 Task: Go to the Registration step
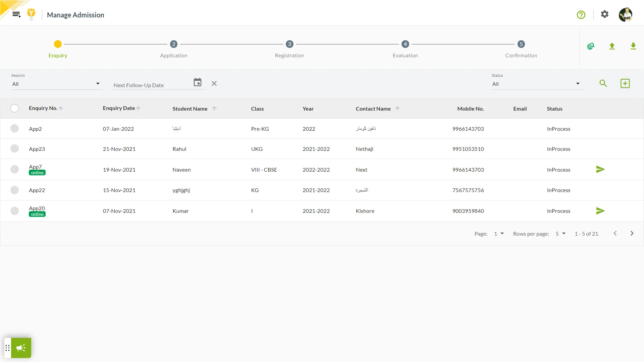(289, 49)
